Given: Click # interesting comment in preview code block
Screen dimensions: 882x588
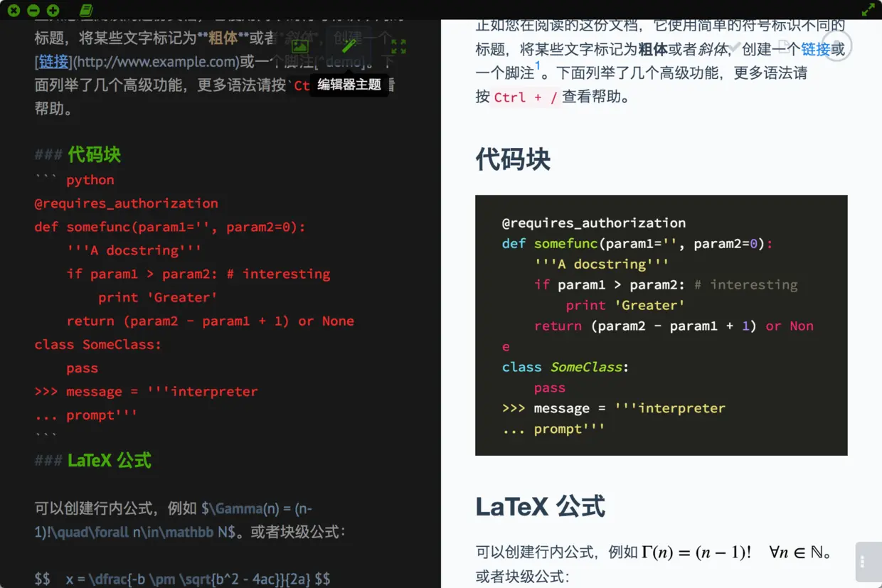Looking at the screenshot, I should pos(745,284).
